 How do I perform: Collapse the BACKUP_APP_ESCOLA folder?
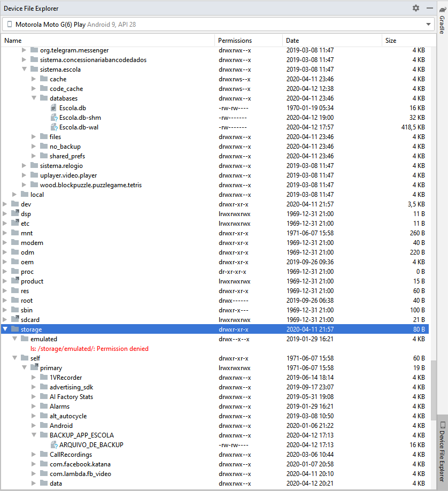pyautogui.click(x=34, y=435)
